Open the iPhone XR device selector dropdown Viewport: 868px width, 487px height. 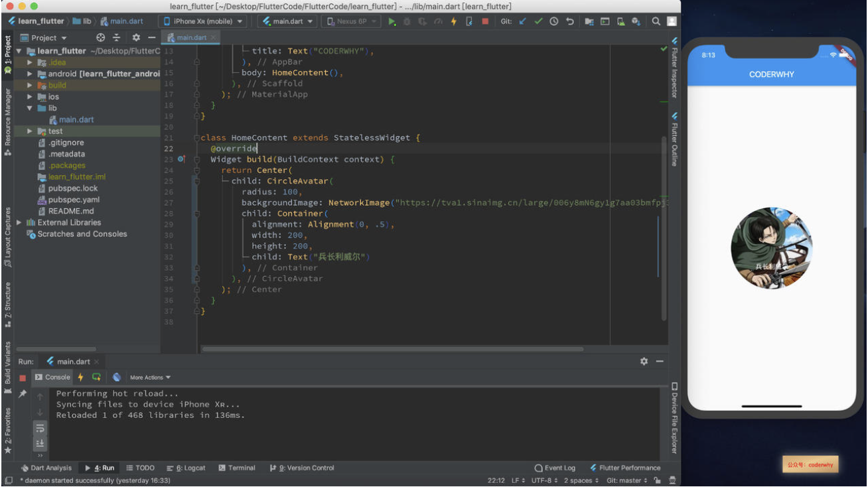204,21
